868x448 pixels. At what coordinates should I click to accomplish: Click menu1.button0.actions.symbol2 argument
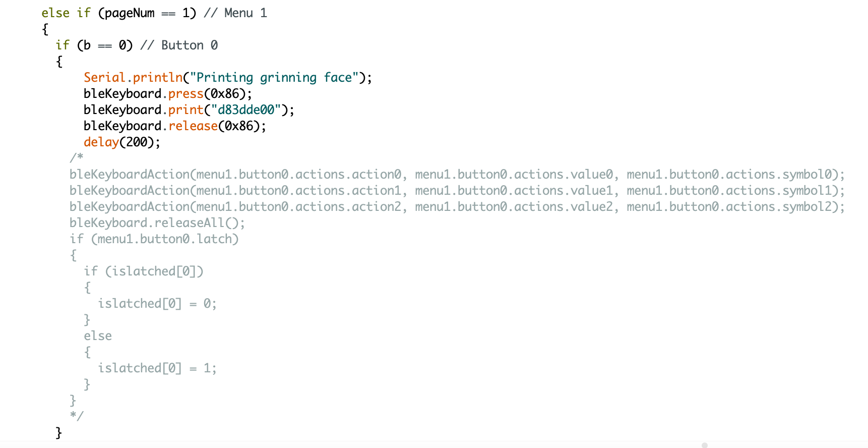732,207
